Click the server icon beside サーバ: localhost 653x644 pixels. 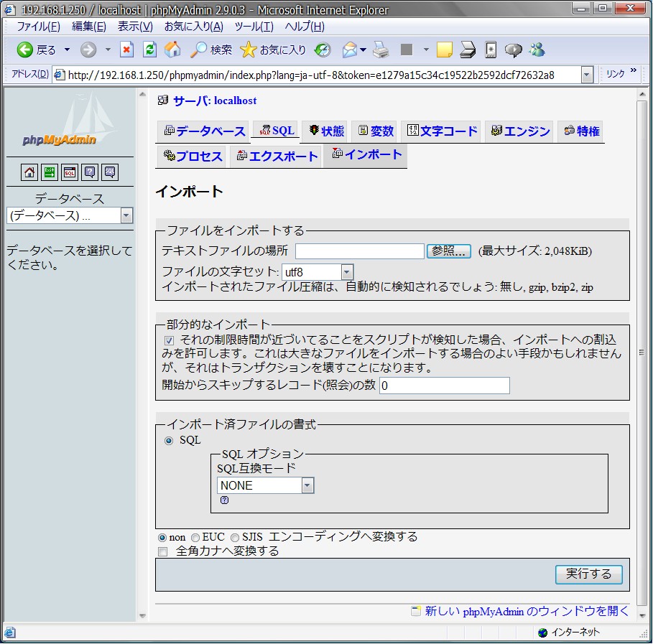point(163,100)
